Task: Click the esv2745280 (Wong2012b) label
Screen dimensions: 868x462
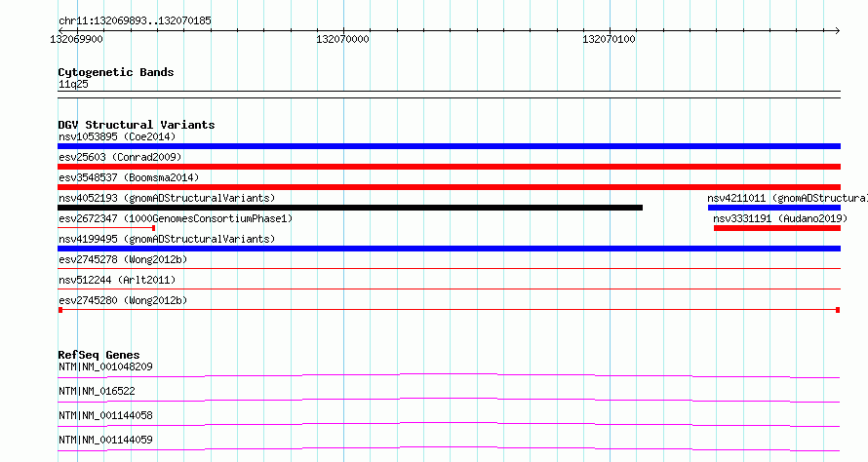Action: (123, 300)
